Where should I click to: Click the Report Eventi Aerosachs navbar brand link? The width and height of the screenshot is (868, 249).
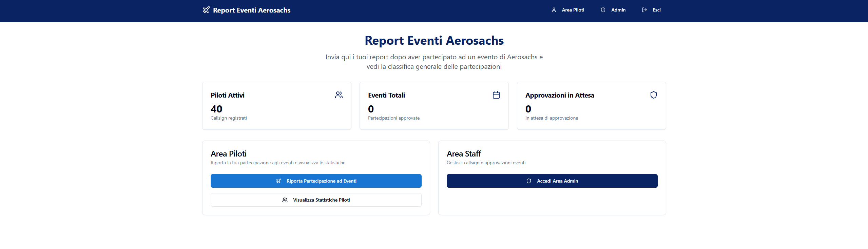coord(251,10)
